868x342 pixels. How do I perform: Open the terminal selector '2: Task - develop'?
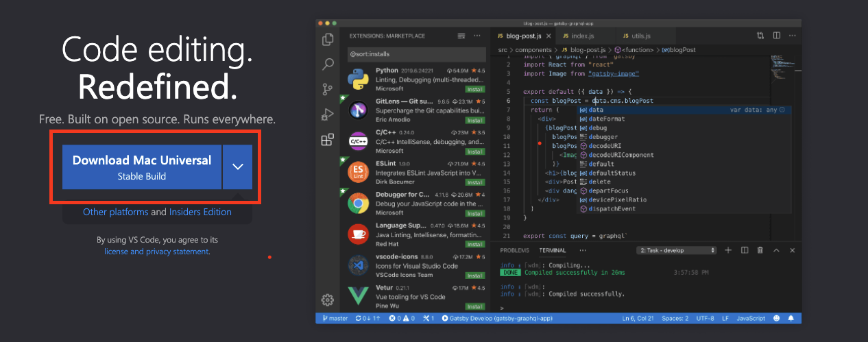pos(676,250)
